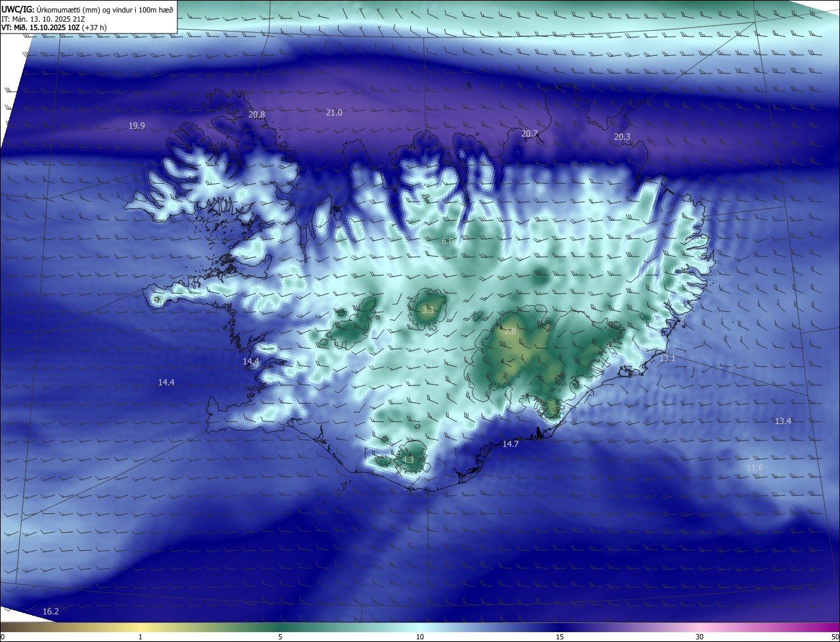Click the 0 tick on the color scale

[x=3, y=637]
